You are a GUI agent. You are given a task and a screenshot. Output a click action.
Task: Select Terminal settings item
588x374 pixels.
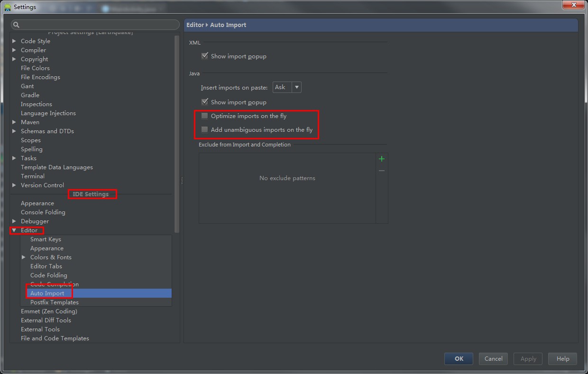coord(33,176)
